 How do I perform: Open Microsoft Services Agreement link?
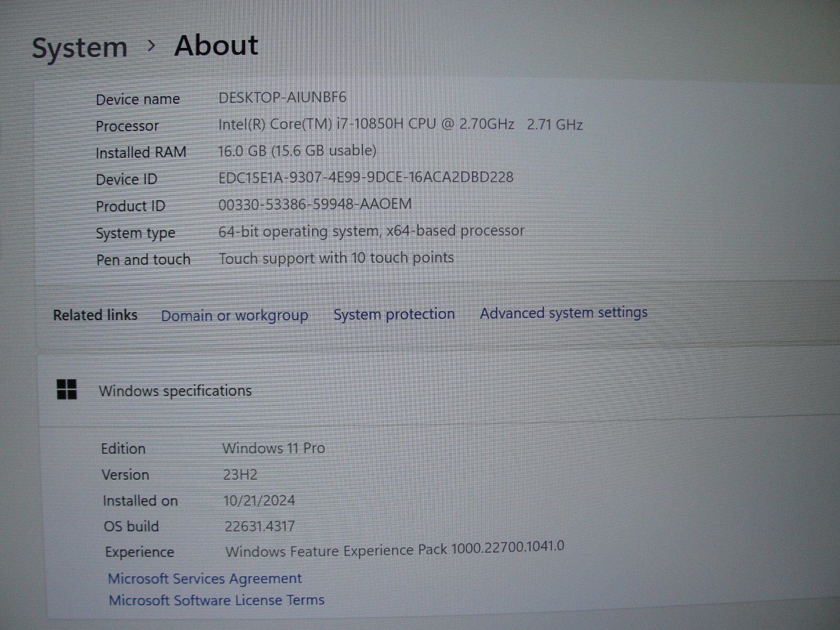point(205,579)
